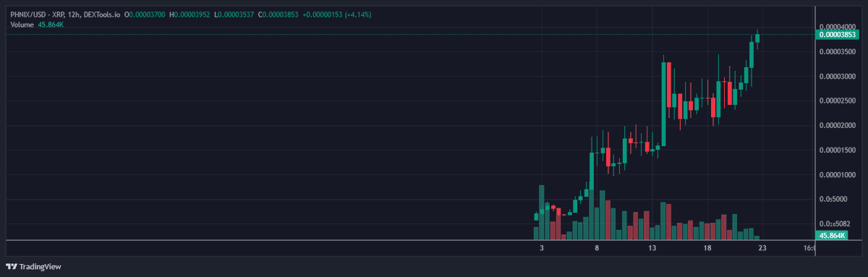868x277 pixels.
Task: Click price axis label 0.00002000
Action: click(x=838, y=126)
